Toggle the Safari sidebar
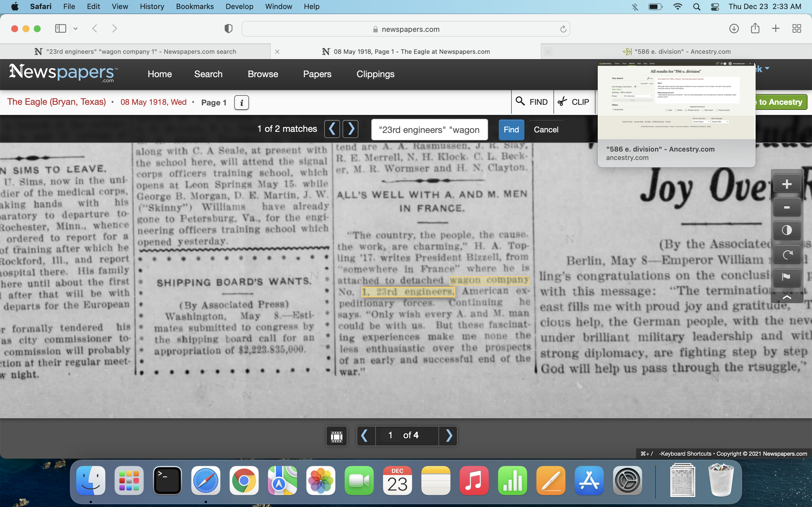The height and width of the screenshot is (507, 812). tap(60, 28)
